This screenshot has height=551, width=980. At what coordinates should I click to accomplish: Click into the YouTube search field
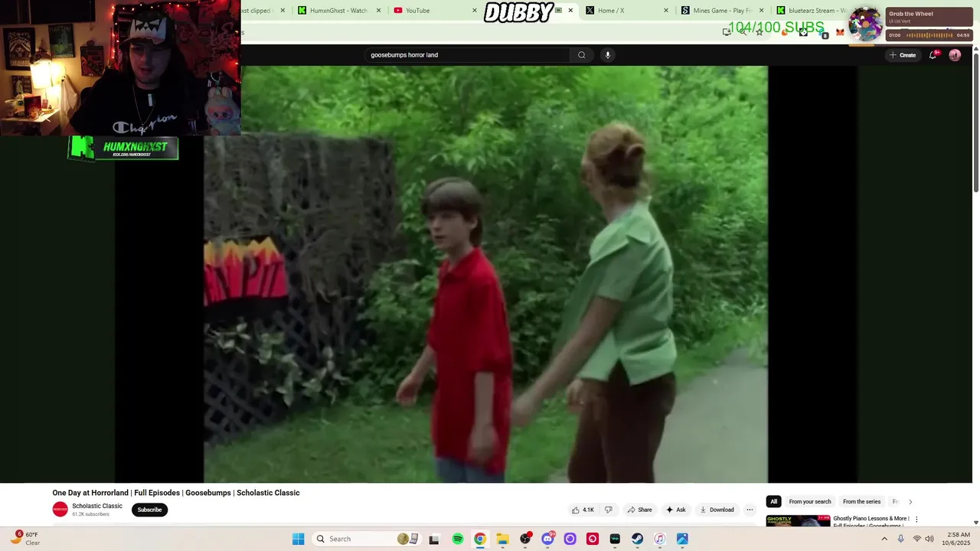467,55
